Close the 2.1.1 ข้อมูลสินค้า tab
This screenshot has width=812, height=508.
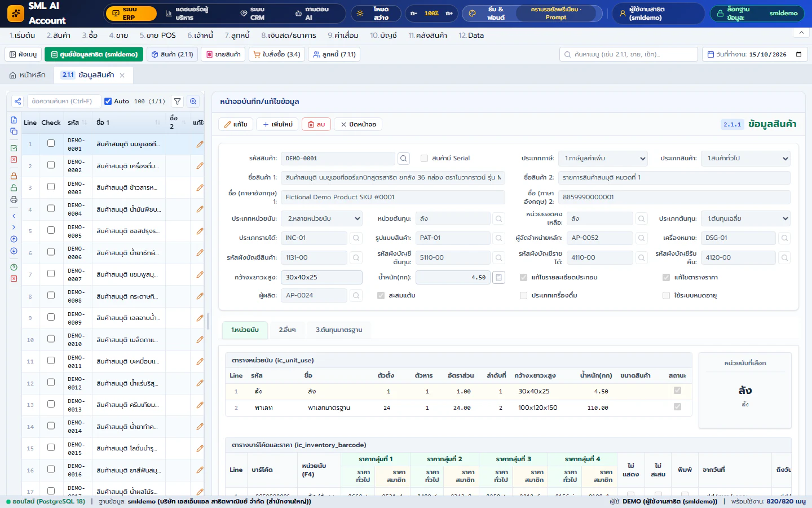122,75
